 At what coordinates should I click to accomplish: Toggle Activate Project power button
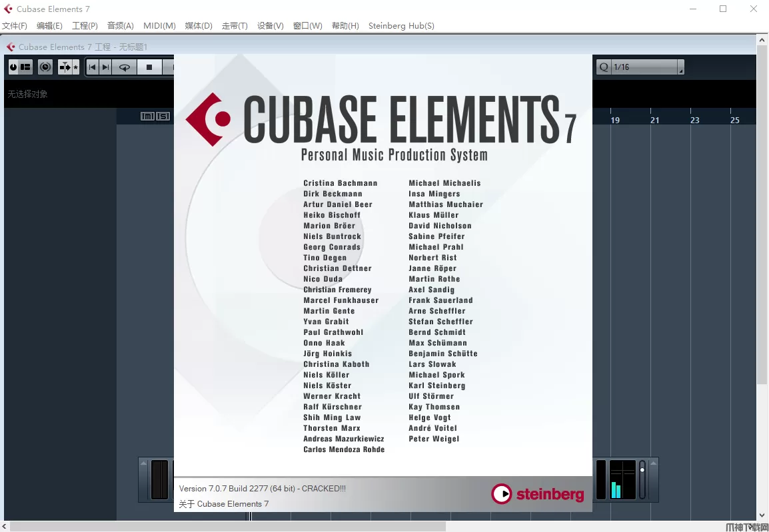[14, 67]
